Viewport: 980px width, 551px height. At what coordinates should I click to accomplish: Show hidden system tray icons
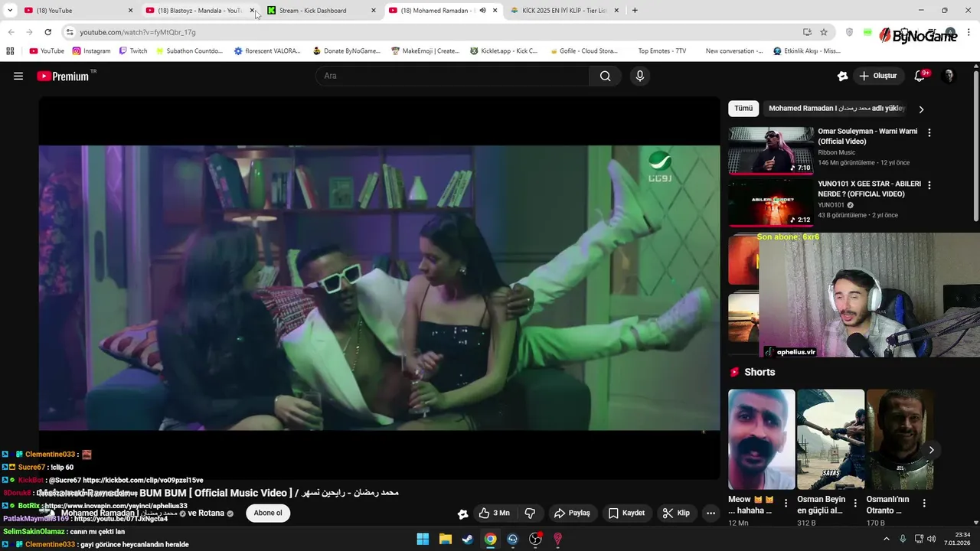click(x=887, y=539)
